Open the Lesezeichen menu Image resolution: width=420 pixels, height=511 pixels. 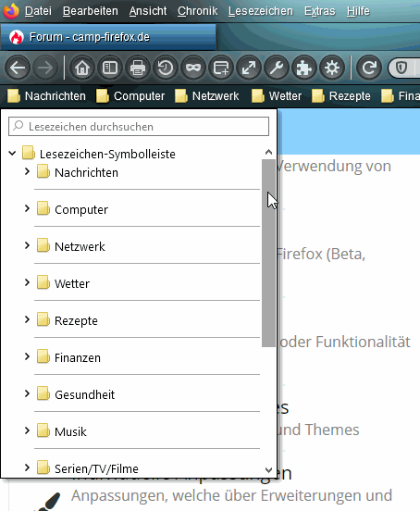pos(261,11)
